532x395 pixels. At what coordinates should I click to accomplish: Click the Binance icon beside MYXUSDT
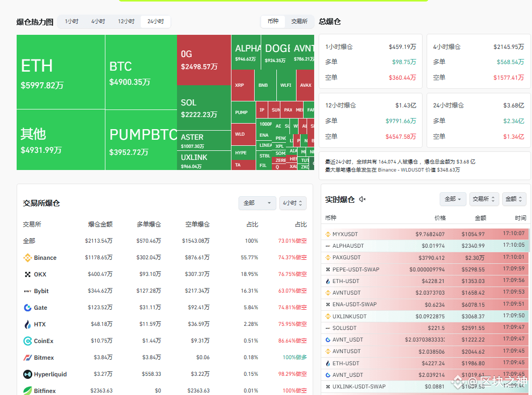[328, 234]
